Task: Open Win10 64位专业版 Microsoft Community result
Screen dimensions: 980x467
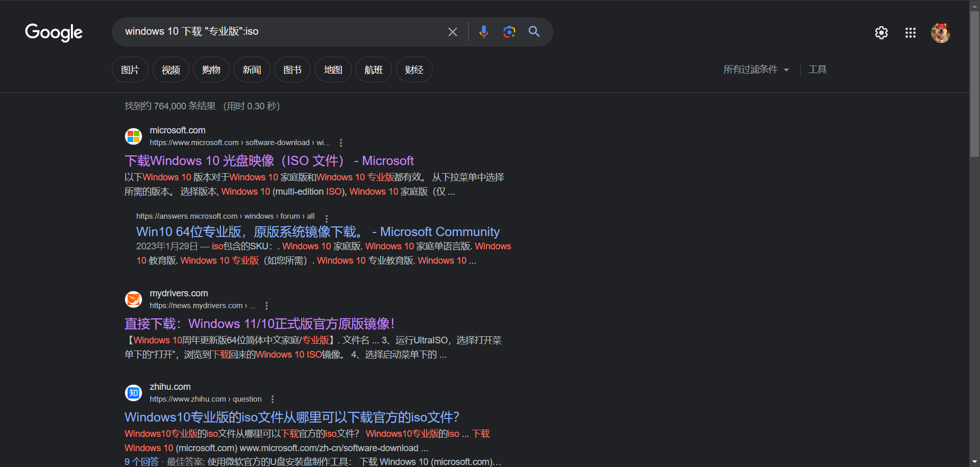Action: click(317, 232)
